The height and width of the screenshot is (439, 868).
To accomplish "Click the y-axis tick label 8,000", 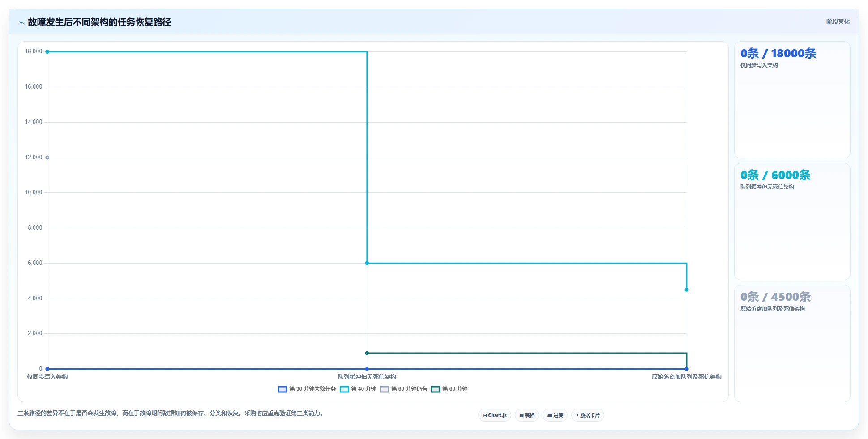I will tap(35, 228).
